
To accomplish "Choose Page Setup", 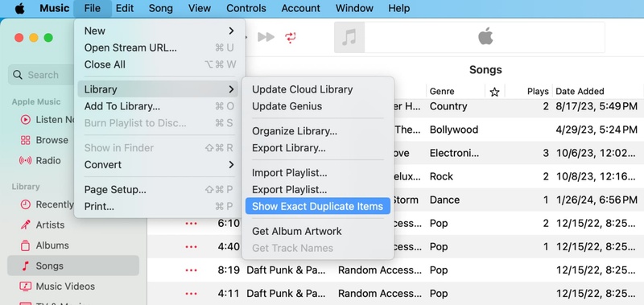I will click(159, 190).
